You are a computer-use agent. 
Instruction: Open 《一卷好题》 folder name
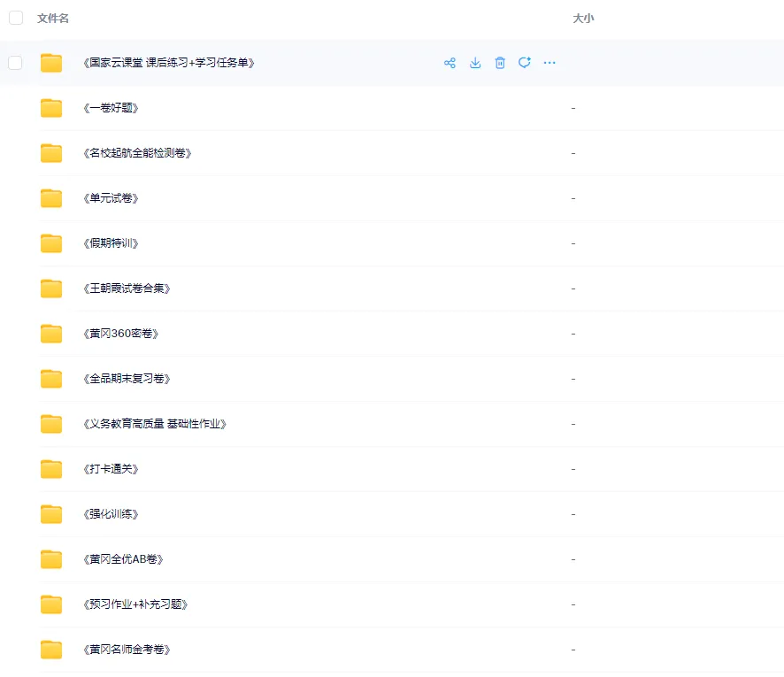(x=111, y=108)
